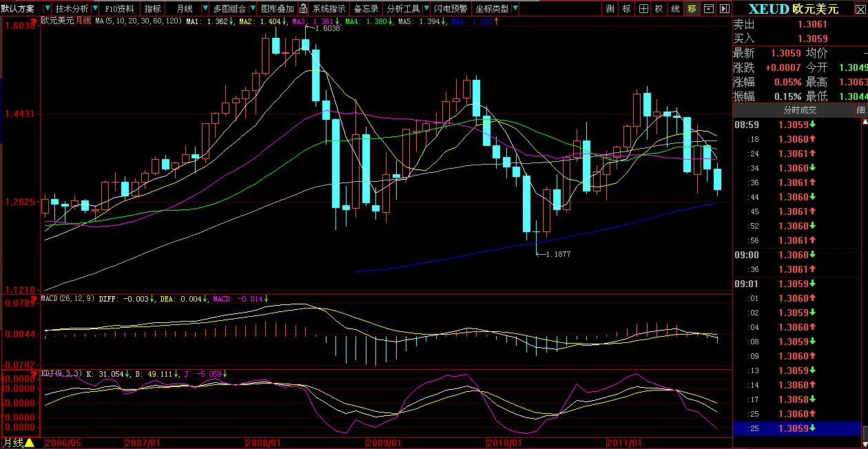
Task: Click the MACD(26,12,9) indicator label
Action: click(68, 299)
